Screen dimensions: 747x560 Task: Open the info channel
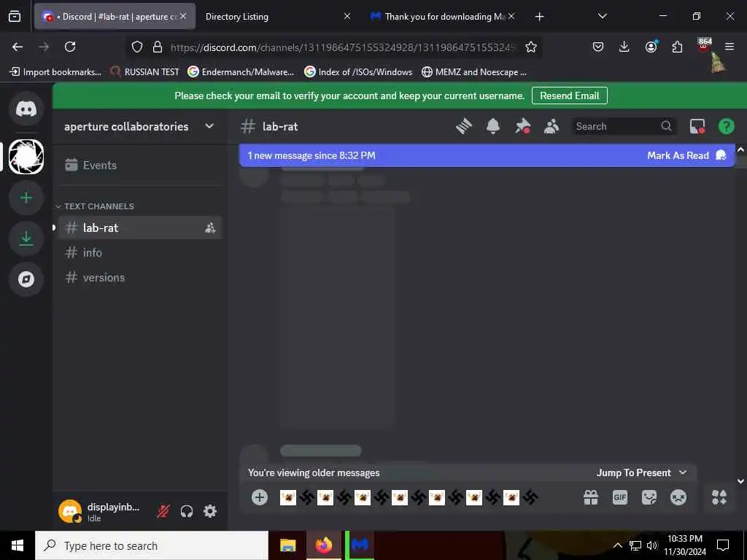click(x=140, y=253)
